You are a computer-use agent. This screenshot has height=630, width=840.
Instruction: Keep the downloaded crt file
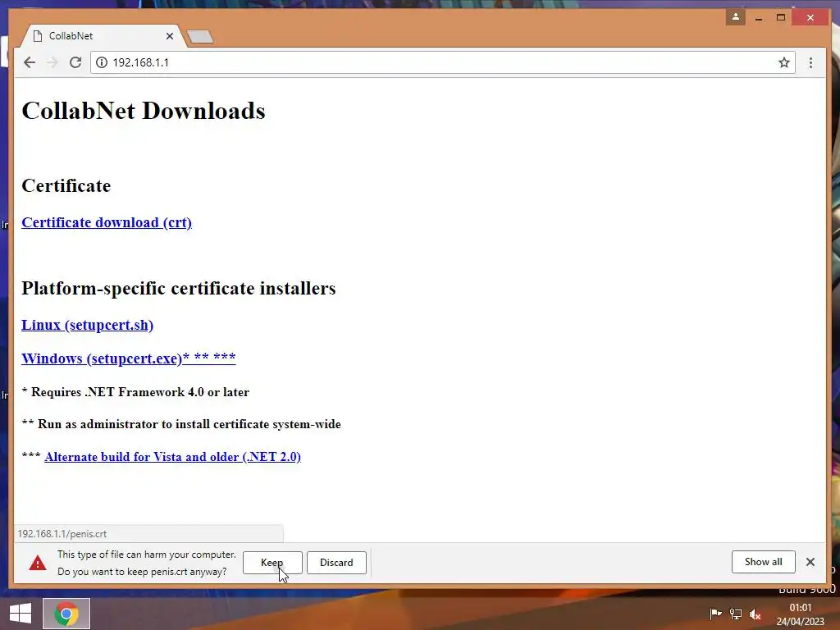[x=272, y=563]
